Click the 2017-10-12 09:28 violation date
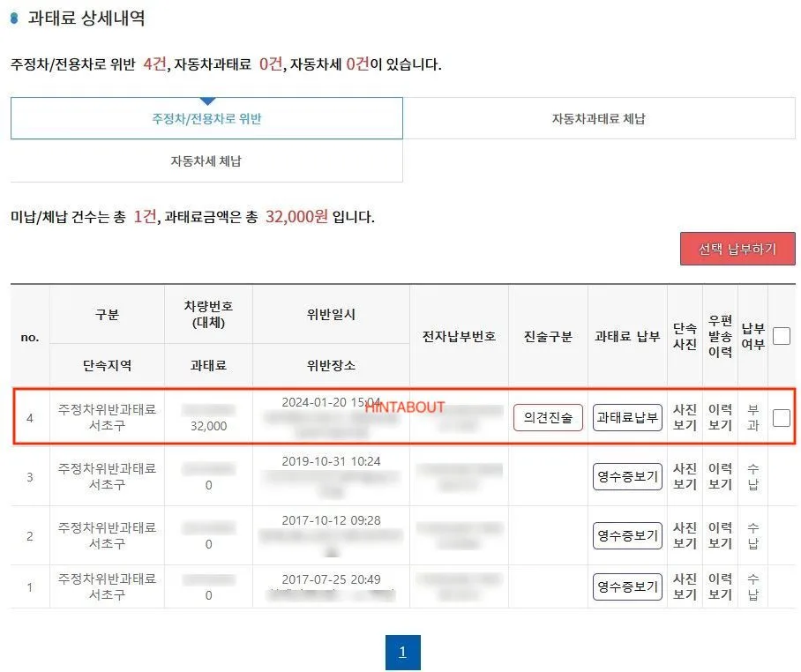The height and width of the screenshot is (672, 801). click(331, 520)
